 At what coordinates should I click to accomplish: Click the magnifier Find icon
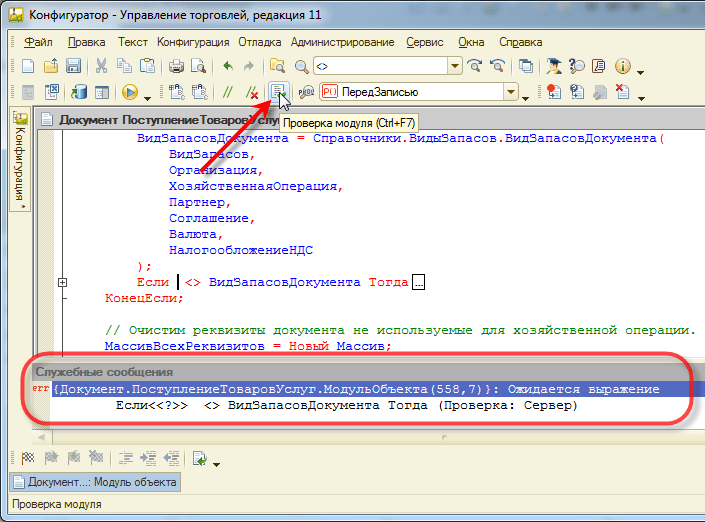click(301, 67)
